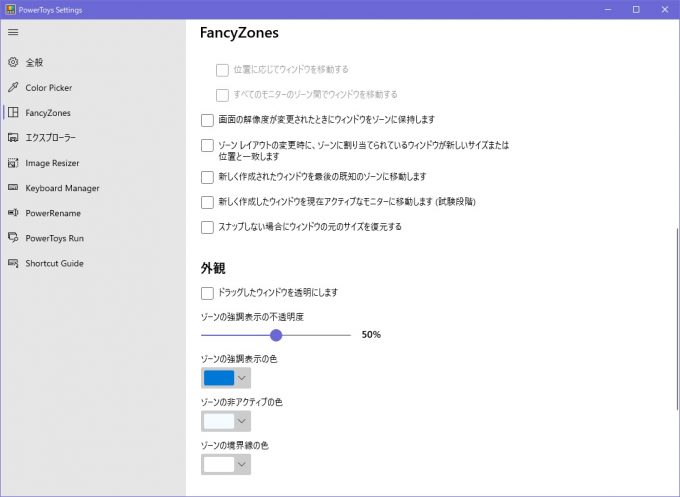The height and width of the screenshot is (497, 680).
Task: Go to the Color Picker page
Action: pyautogui.click(x=49, y=88)
